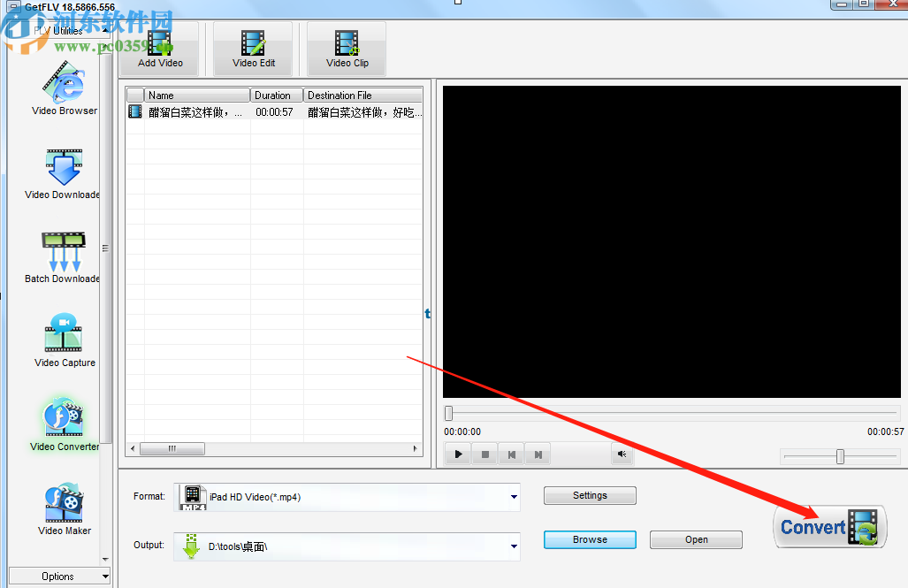Expand the Output path dropdown
908x588 pixels.
click(513, 546)
